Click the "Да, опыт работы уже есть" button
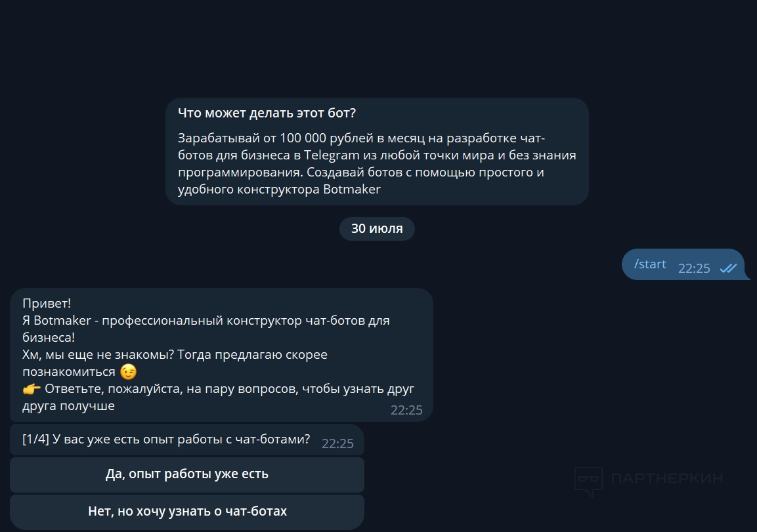This screenshot has width=757, height=532. coord(187,474)
